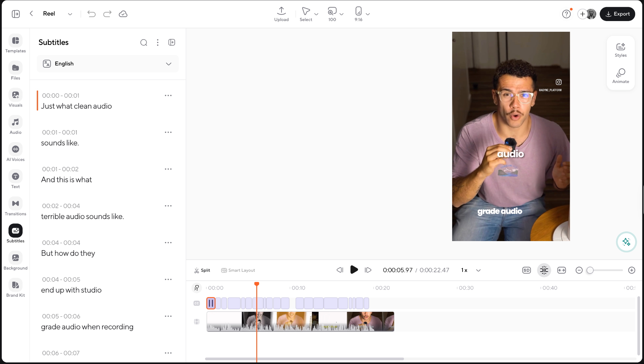Check cloud save status icon
Viewport: 644px width, 364px height.
[x=123, y=14]
